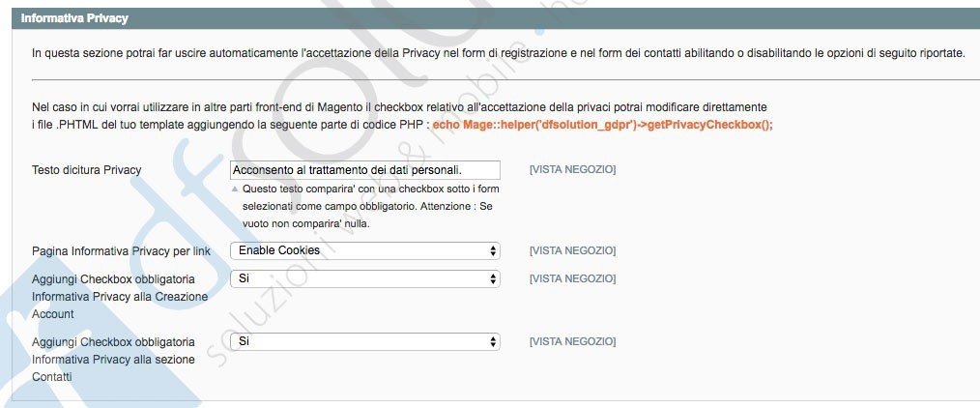Click VISTA NEGOZIO beside Creazione Account option
The image size is (980, 408).
tap(572, 278)
